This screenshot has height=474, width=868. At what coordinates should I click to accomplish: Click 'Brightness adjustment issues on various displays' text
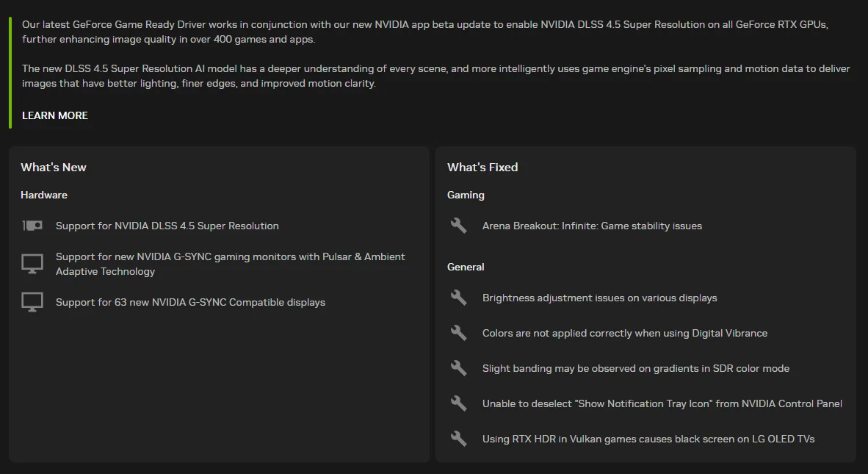599,298
